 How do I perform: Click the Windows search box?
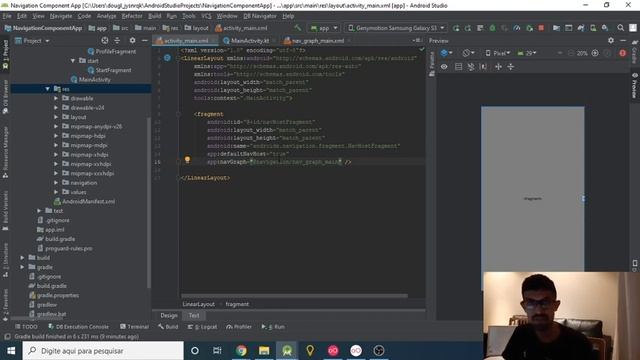(103, 351)
